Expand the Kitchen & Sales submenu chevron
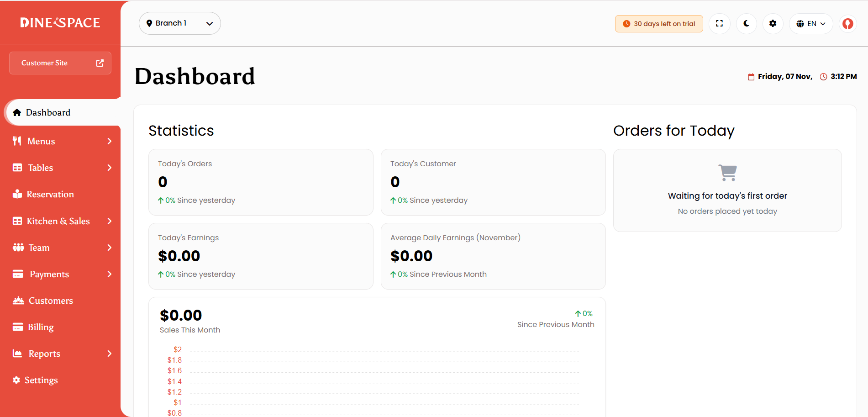The height and width of the screenshot is (417, 868). [110, 221]
